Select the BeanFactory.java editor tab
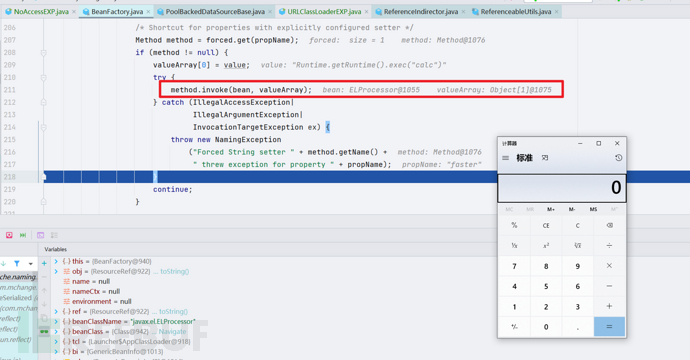Viewport: 690px width, 360px height. click(117, 11)
